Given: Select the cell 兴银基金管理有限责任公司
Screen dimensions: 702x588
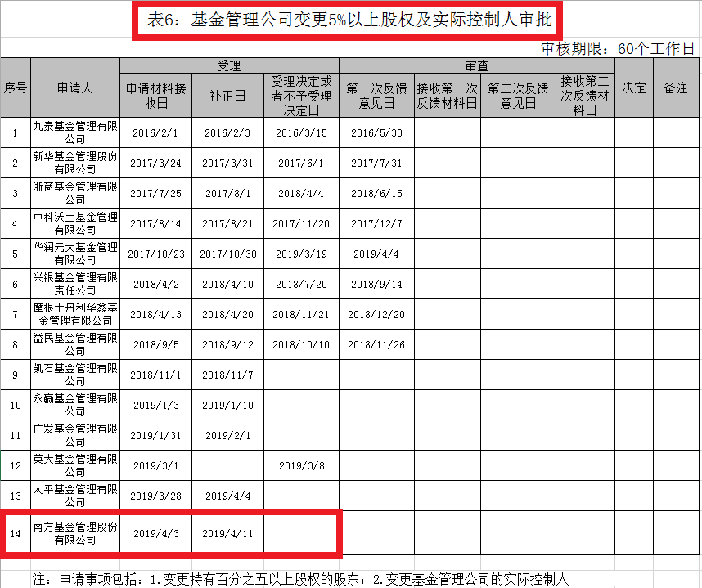Looking at the screenshot, I should [75, 284].
